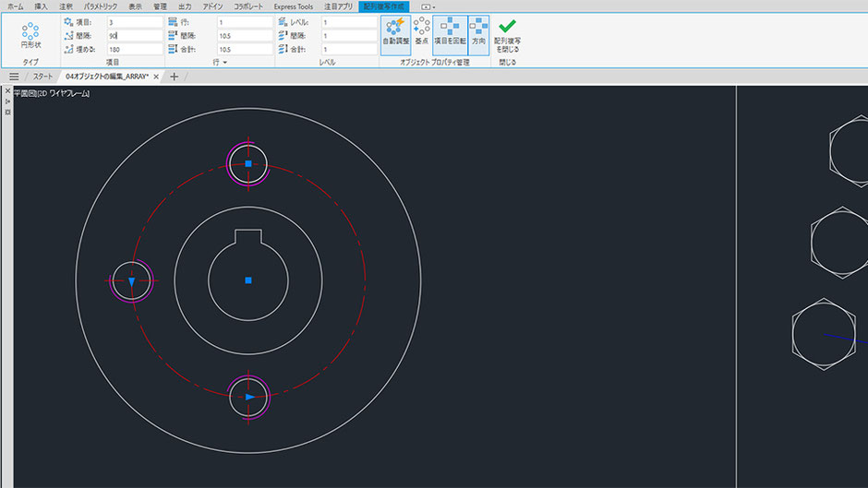The image size is (868, 488).
Task: Click the レベル levels icon
Action: [x=283, y=22]
